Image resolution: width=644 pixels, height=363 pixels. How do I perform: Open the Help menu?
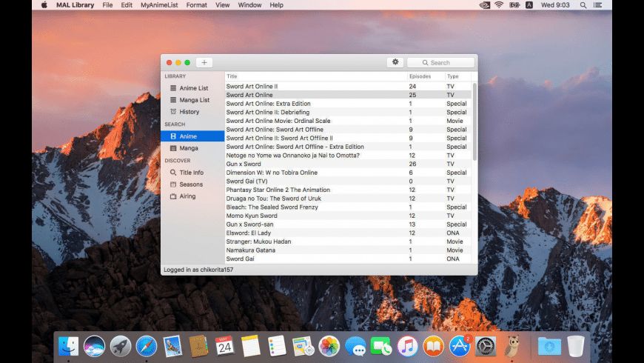(276, 5)
